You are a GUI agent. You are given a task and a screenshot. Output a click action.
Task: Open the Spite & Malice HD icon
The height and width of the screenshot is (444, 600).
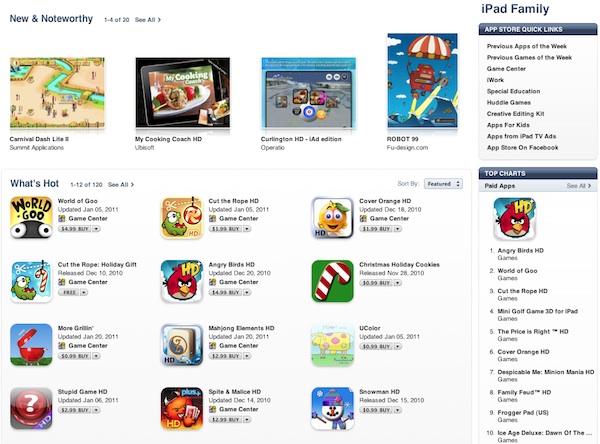[182, 408]
